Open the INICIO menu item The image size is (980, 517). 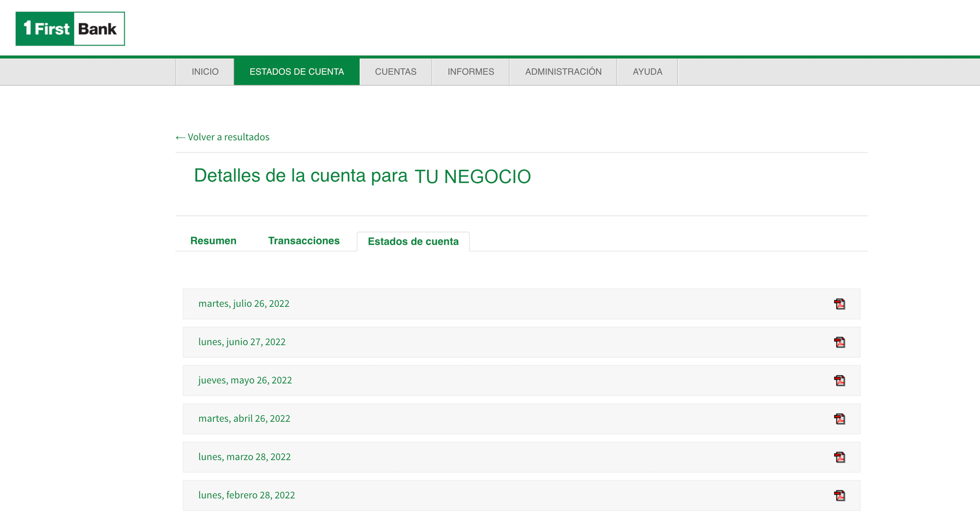pos(205,71)
